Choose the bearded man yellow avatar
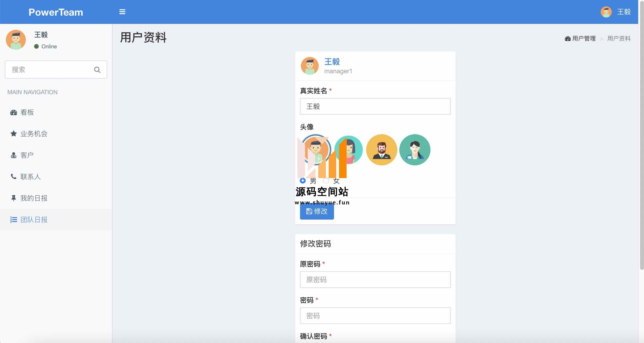This screenshot has width=644, height=343. pyautogui.click(x=381, y=150)
